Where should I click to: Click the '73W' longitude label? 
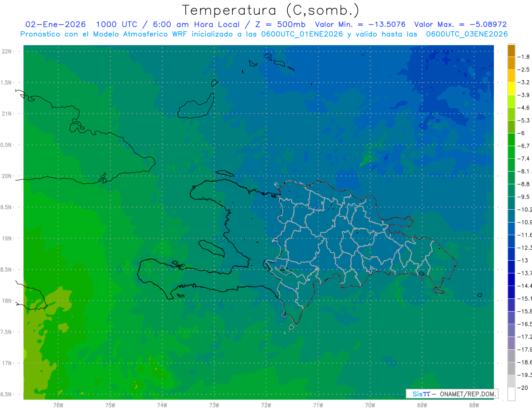click(214, 405)
